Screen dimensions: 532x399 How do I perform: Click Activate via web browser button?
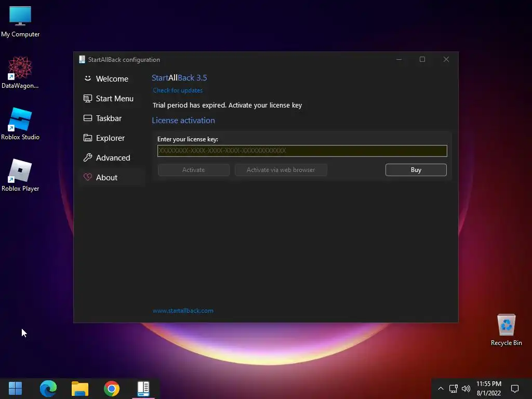coord(281,170)
